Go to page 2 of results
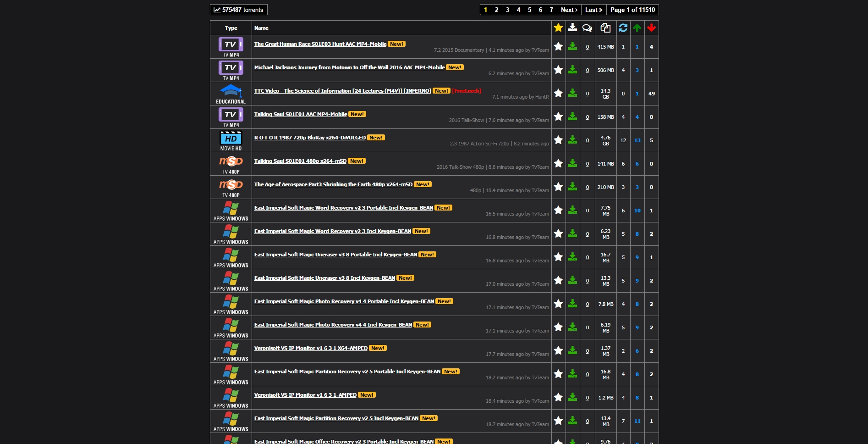The width and height of the screenshot is (868, 444). (496, 10)
